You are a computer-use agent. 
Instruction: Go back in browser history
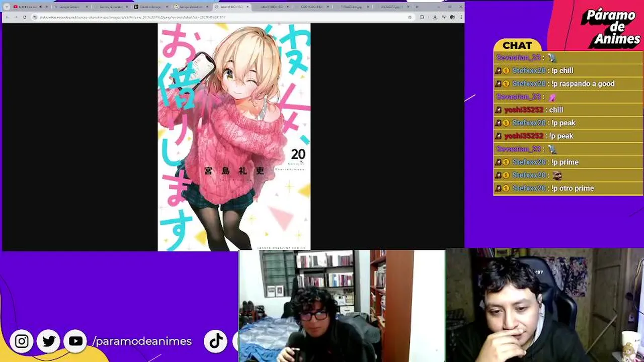point(7,17)
